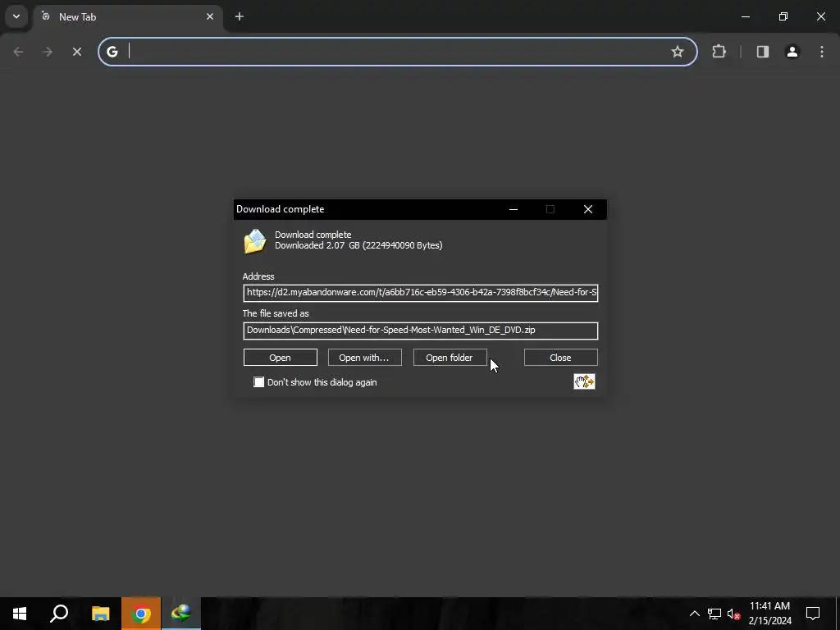Bookmark this tab with star icon
The width and height of the screenshot is (840, 630).
pos(677,52)
